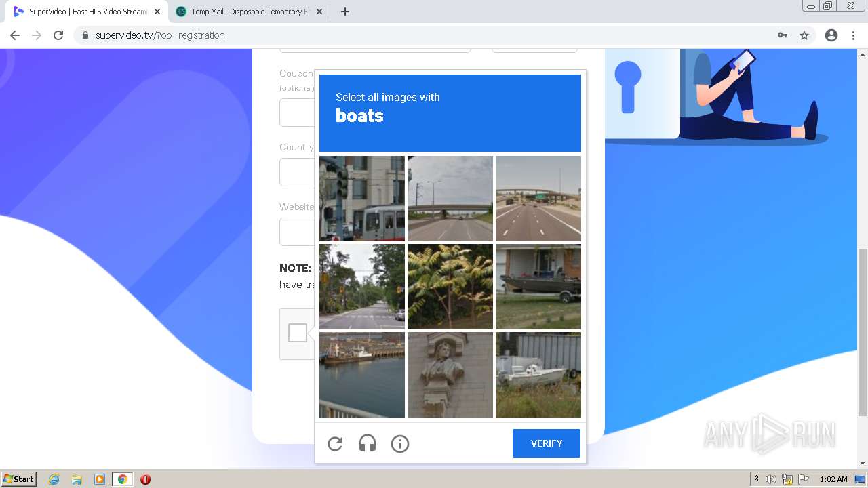Image resolution: width=868 pixels, height=488 pixels.
Task: Select the captcha tile with a boat on a trailer by a house
Action: coord(538,287)
